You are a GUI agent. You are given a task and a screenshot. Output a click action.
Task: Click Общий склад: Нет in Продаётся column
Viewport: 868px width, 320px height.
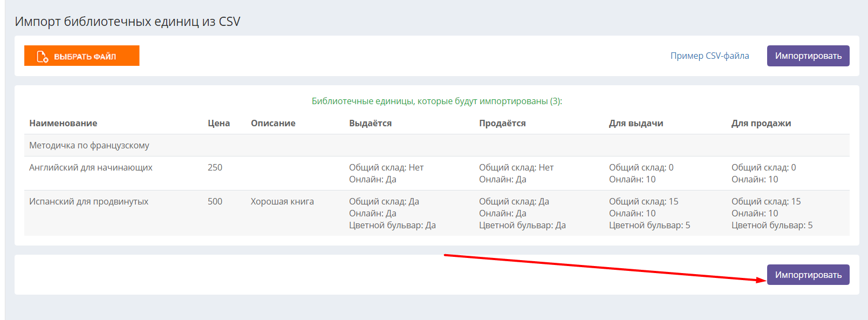point(516,167)
